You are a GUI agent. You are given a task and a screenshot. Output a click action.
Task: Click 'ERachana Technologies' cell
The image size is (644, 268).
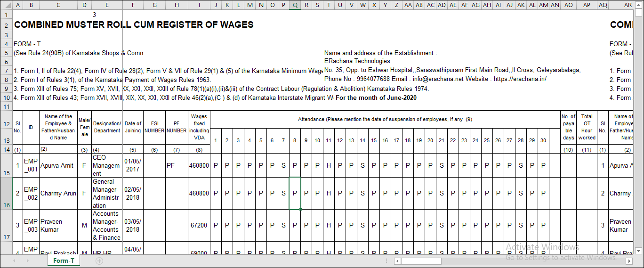click(357, 61)
